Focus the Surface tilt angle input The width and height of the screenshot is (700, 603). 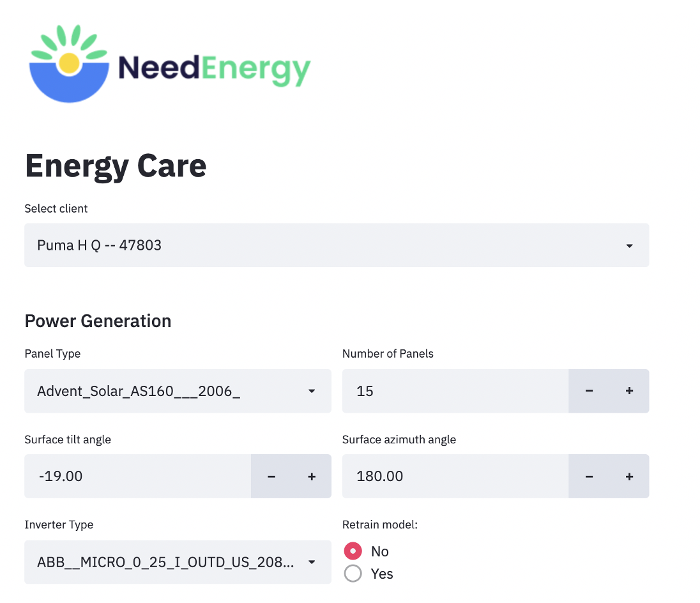pos(137,477)
